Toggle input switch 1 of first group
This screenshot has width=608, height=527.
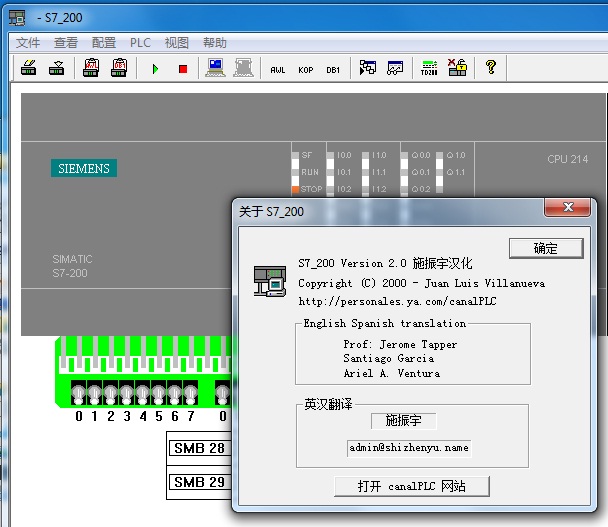[x=94, y=393]
